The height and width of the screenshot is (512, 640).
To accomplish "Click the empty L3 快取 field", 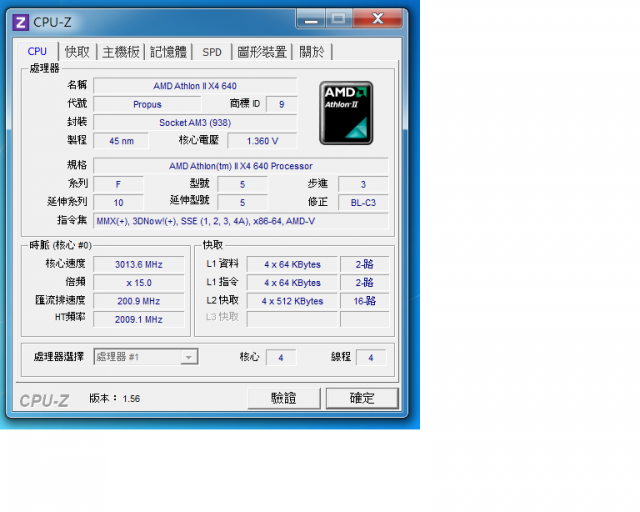I will tap(292, 320).
